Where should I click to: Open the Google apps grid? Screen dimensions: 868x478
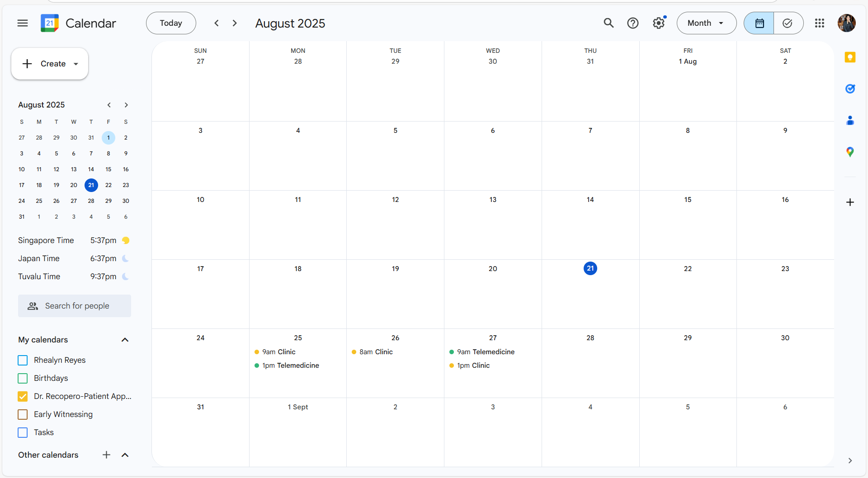tap(819, 23)
